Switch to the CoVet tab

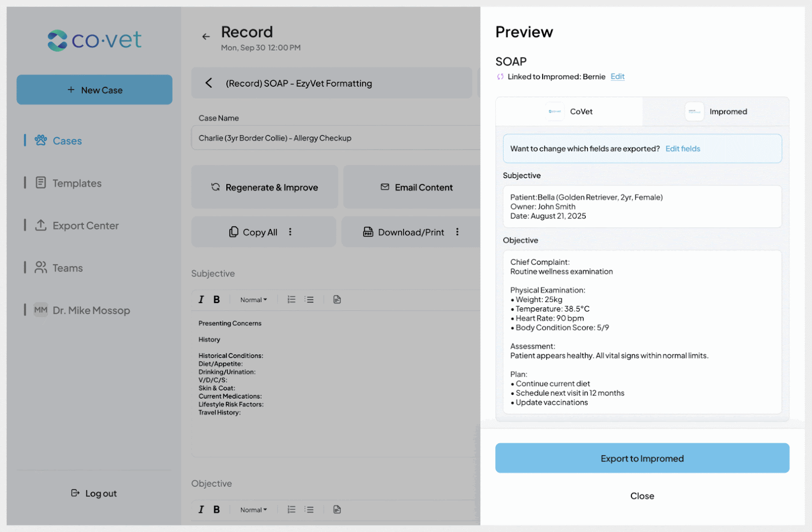pos(569,112)
